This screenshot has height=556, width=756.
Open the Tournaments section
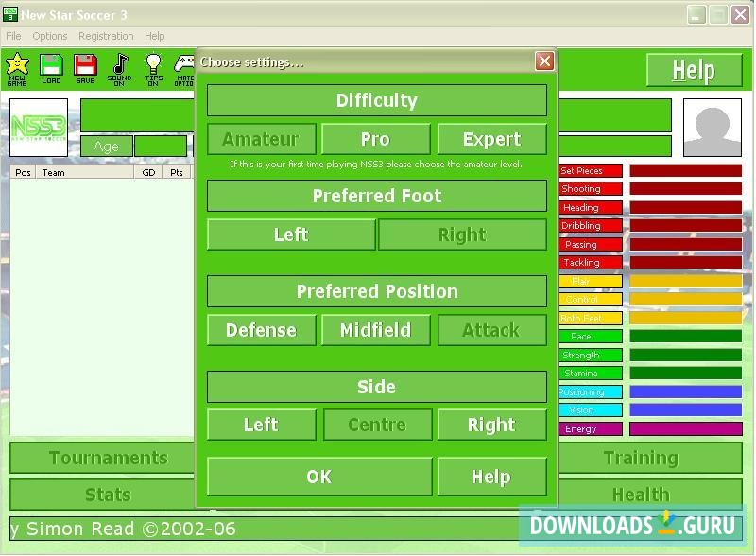pos(102,458)
